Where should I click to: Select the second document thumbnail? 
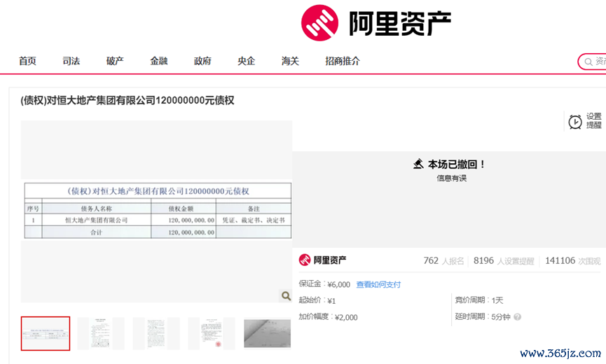point(101,333)
